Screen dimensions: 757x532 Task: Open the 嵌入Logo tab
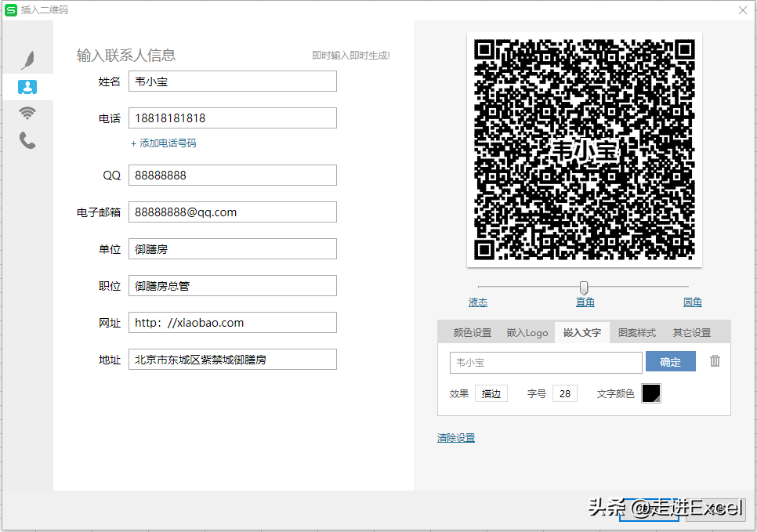click(x=527, y=333)
